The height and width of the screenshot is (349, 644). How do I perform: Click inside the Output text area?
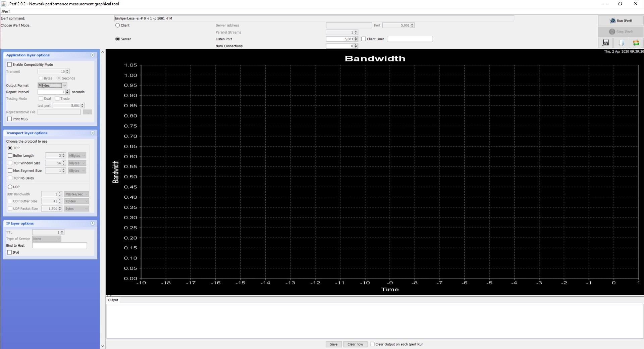pyautogui.click(x=375, y=321)
